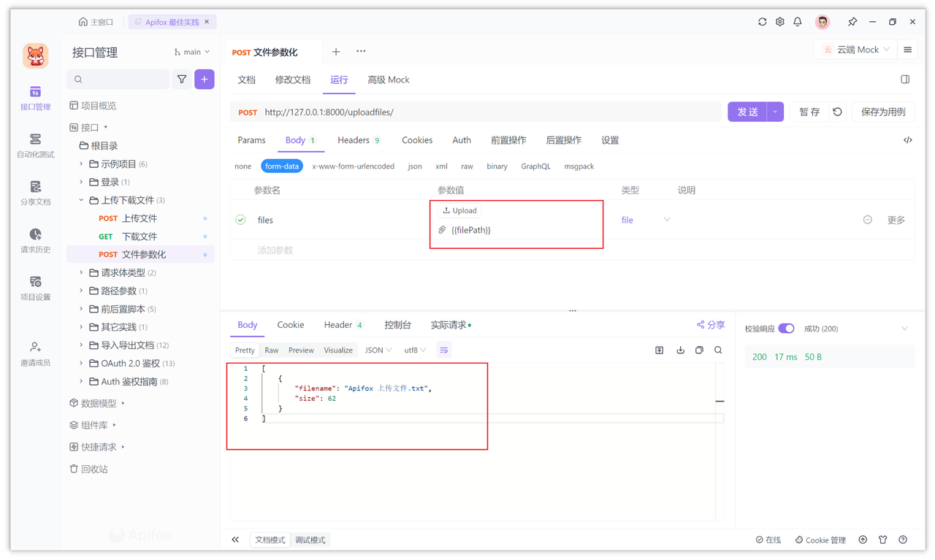
Task: Copy the response body
Action: (699, 350)
